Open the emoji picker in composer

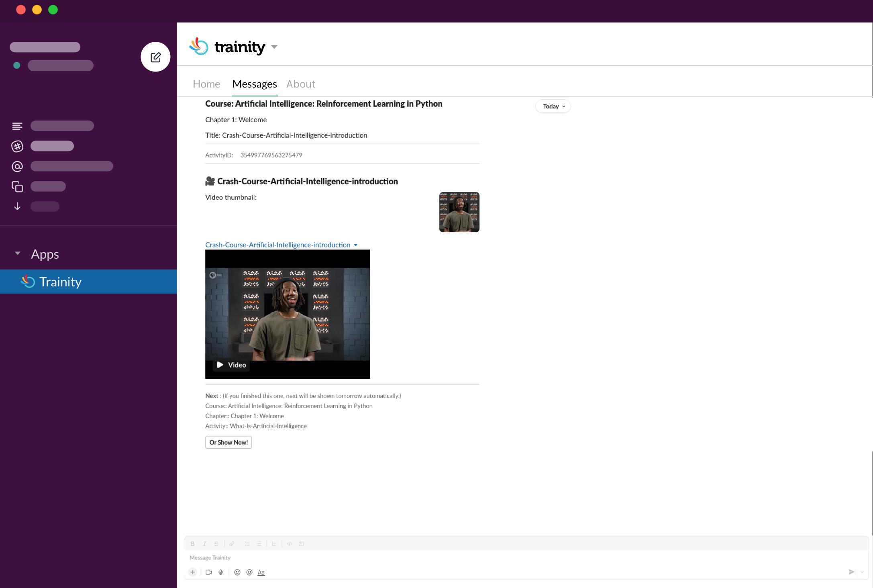click(x=237, y=572)
